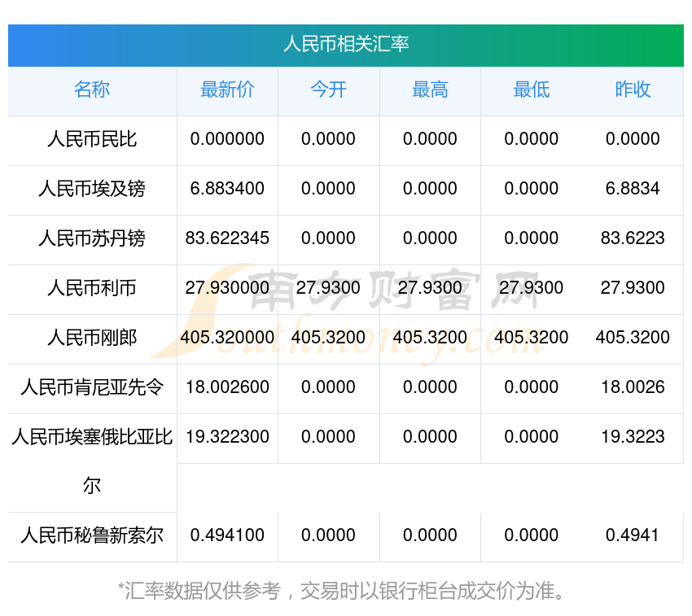The height and width of the screenshot is (616, 692).
Task: Click 最高 value 27.9300 for 人民币利币
Action: point(430,288)
